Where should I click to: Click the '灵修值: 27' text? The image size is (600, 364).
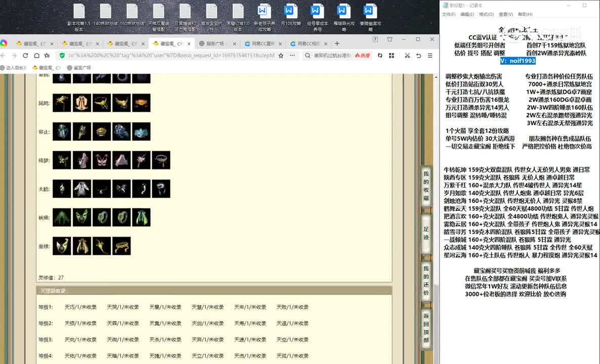[x=51, y=278]
